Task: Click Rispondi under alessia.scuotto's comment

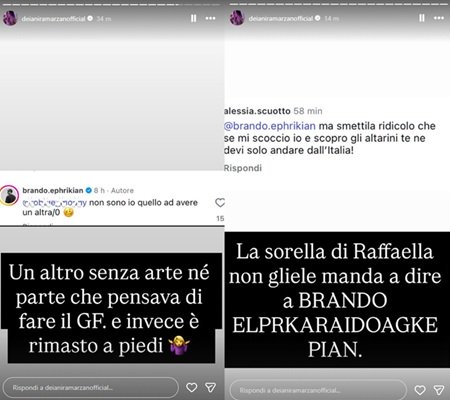Action: pyautogui.click(x=243, y=168)
